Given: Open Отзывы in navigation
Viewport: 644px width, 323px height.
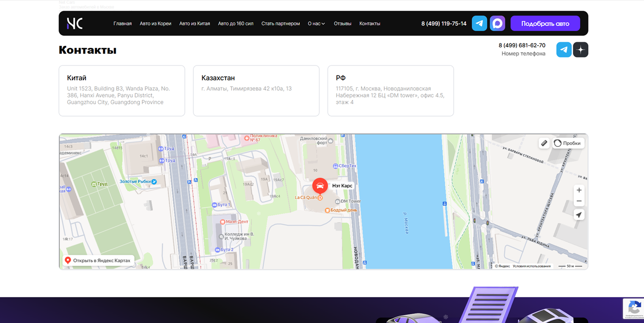Looking at the screenshot, I should (x=343, y=23).
